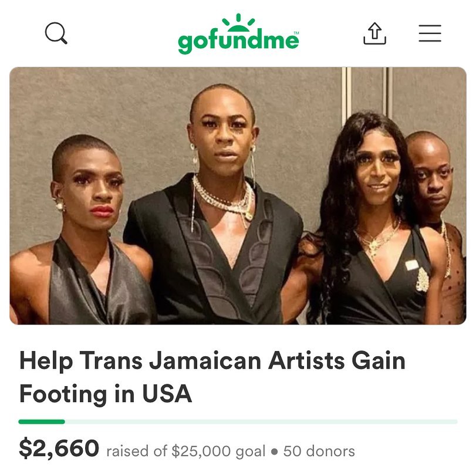The width and height of the screenshot is (476, 466).
Task: Open the hamburger menu icon
Action: [x=430, y=33]
